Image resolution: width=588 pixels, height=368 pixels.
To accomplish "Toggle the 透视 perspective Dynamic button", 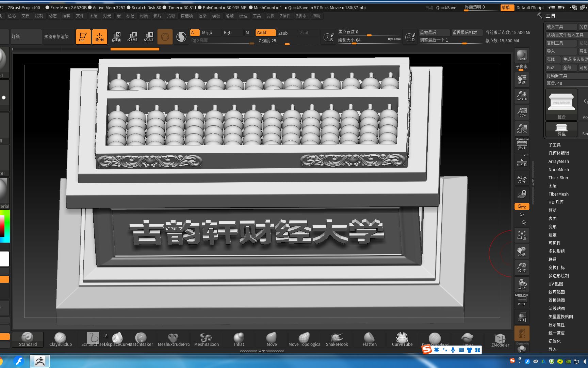I will [522, 144].
